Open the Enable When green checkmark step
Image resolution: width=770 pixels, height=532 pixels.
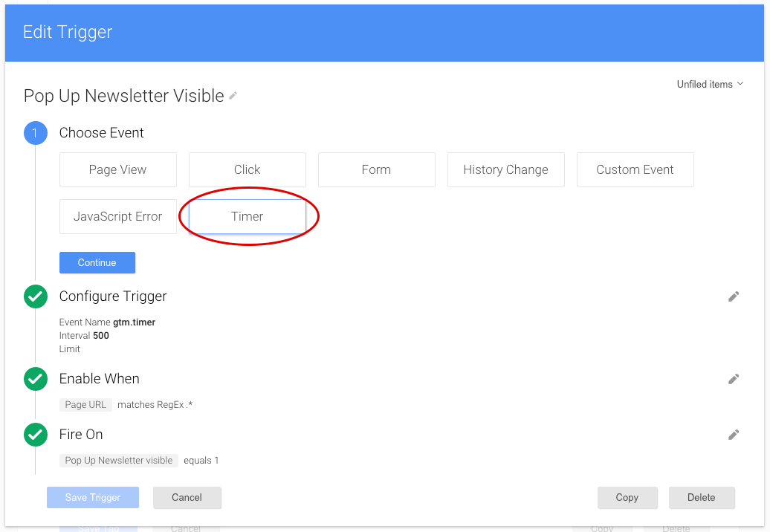(36, 379)
